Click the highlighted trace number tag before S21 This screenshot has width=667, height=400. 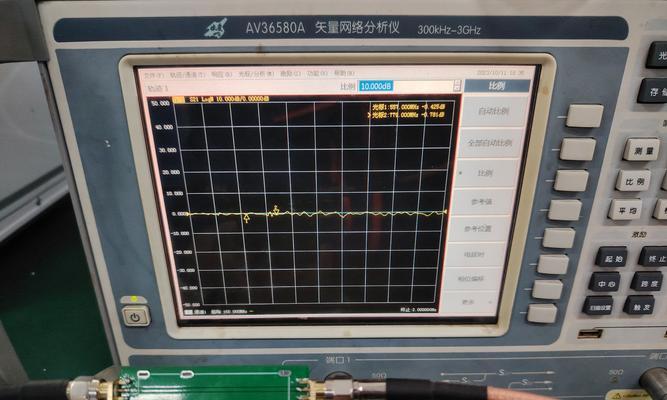[179, 100]
